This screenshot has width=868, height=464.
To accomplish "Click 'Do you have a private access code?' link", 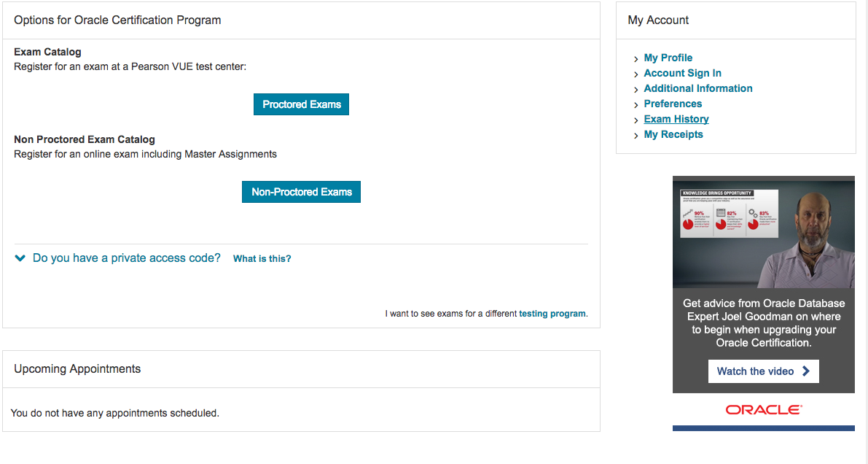I will click(126, 258).
